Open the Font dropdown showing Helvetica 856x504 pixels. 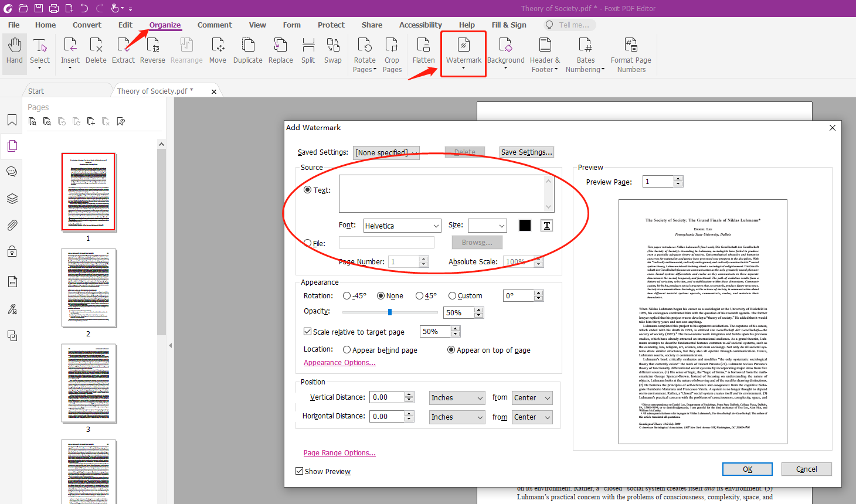[402, 226]
